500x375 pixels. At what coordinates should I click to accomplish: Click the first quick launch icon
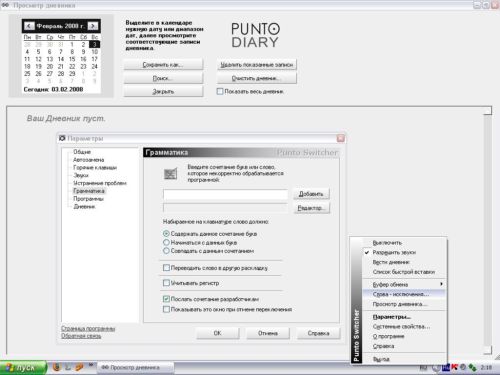(x=57, y=367)
